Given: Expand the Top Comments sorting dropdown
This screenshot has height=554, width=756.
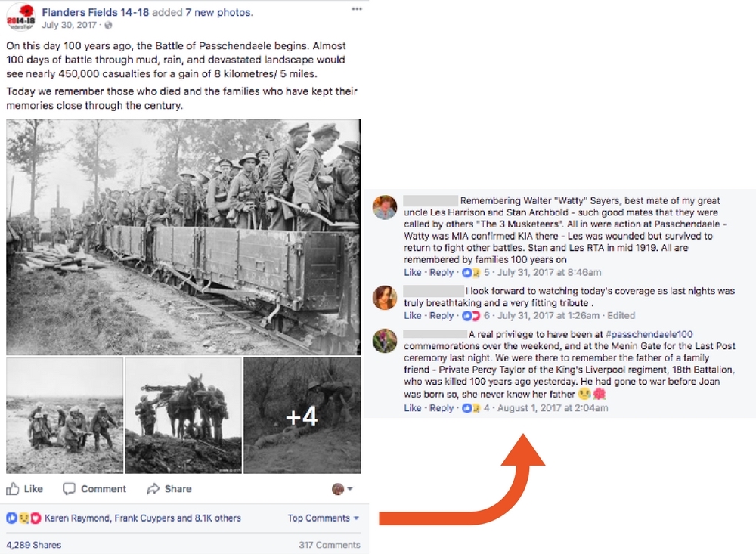Looking at the screenshot, I should 324,518.
